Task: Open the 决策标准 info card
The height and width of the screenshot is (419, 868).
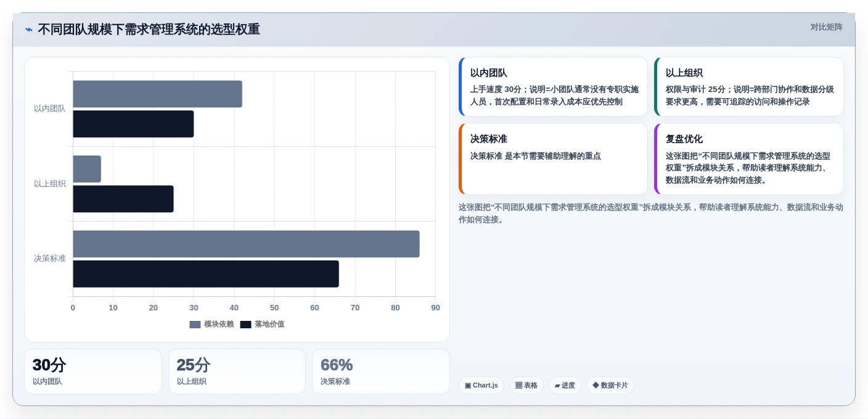Action: 553,159
